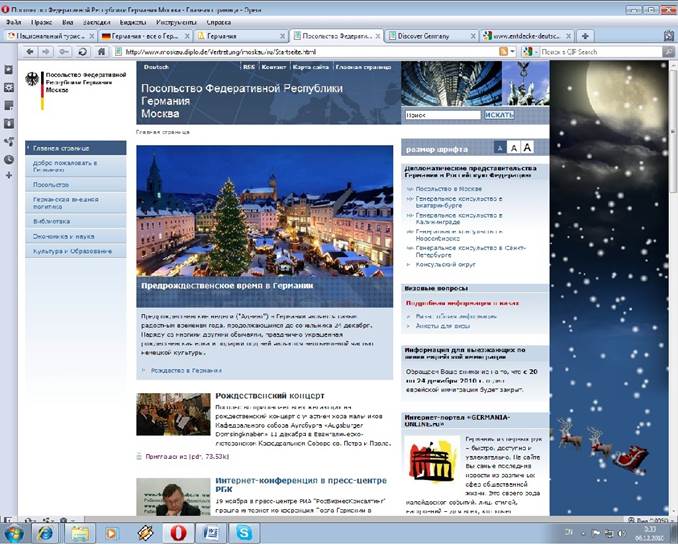The width and height of the screenshot is (678, 545).
Task: Click the plus icon to add panel
Action: point(9,176)
